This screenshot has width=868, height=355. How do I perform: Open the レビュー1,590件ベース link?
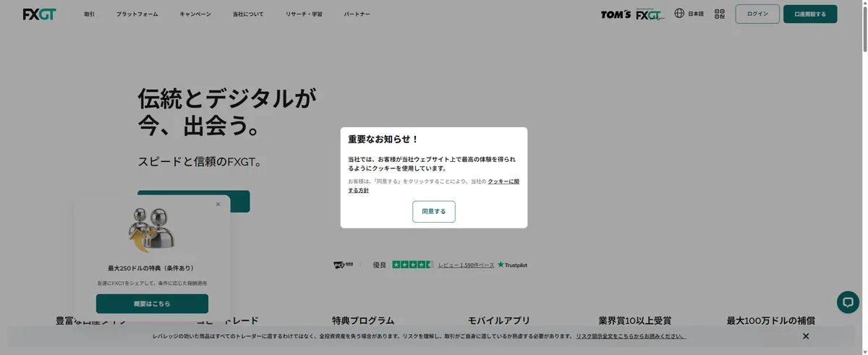click(x=466, y=265)
